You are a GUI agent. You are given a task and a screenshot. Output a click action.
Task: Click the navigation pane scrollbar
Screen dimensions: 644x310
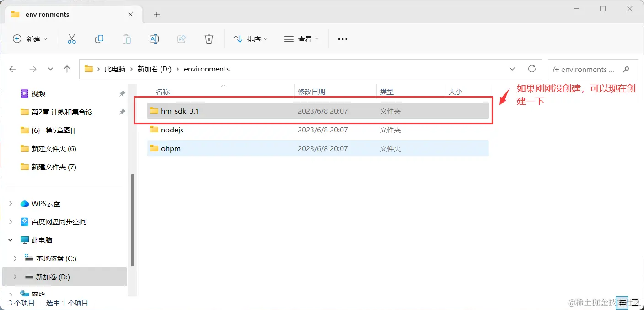(132, 220)
